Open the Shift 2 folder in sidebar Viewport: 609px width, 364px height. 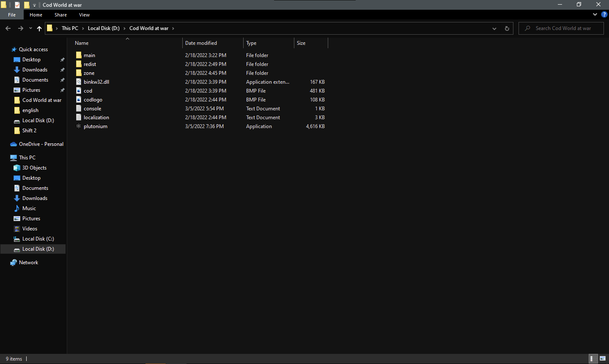click(29, 131)
